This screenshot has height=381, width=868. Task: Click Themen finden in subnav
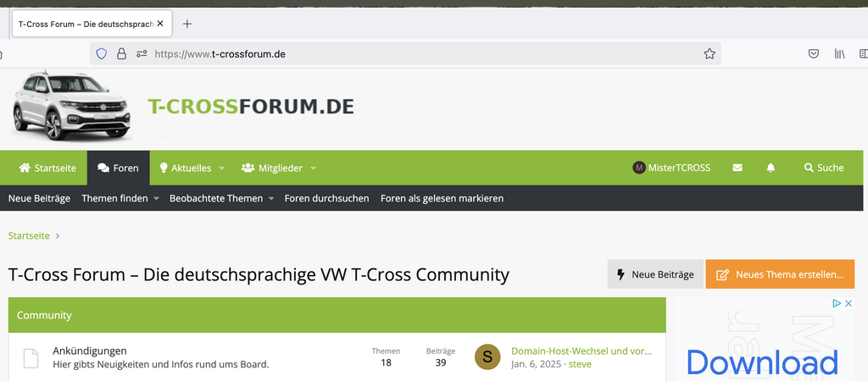[x=114, y=198]
